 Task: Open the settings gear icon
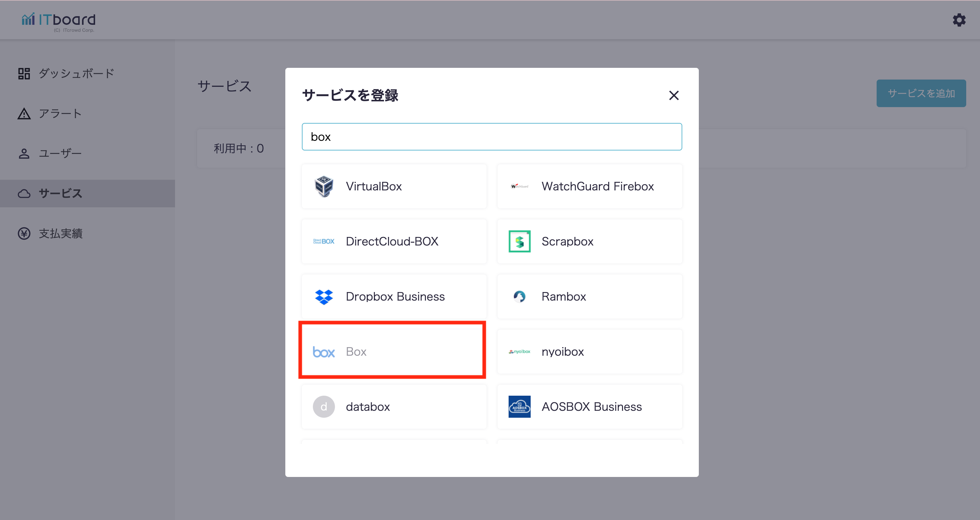tap(959, 20)
